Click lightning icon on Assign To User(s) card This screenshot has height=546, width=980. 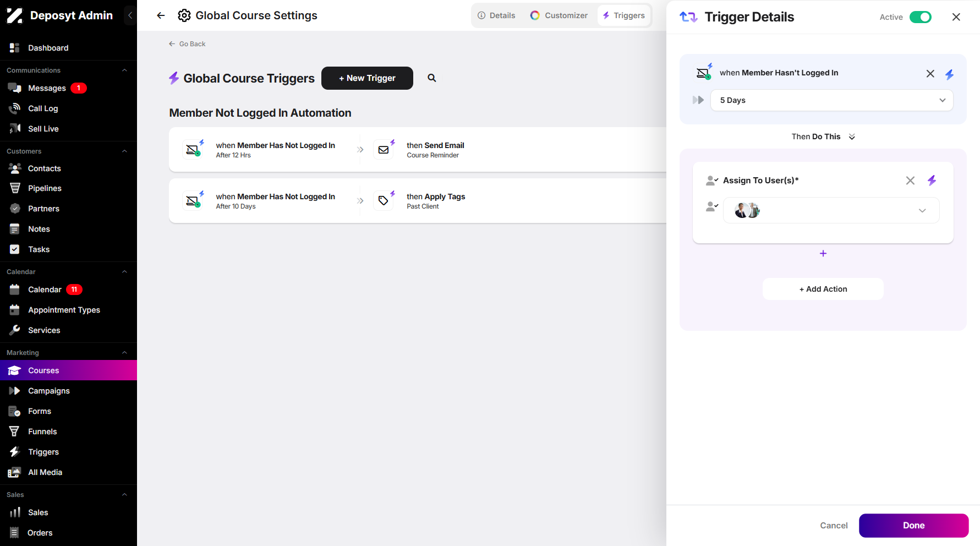tap(932, 181)
